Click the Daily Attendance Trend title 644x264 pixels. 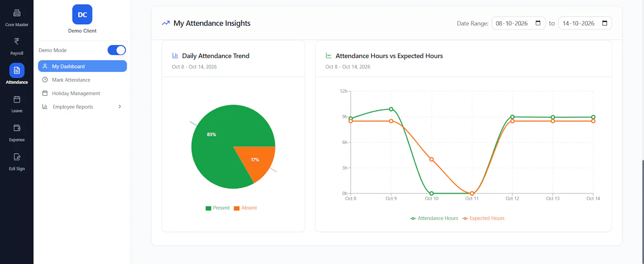point(216,56)
